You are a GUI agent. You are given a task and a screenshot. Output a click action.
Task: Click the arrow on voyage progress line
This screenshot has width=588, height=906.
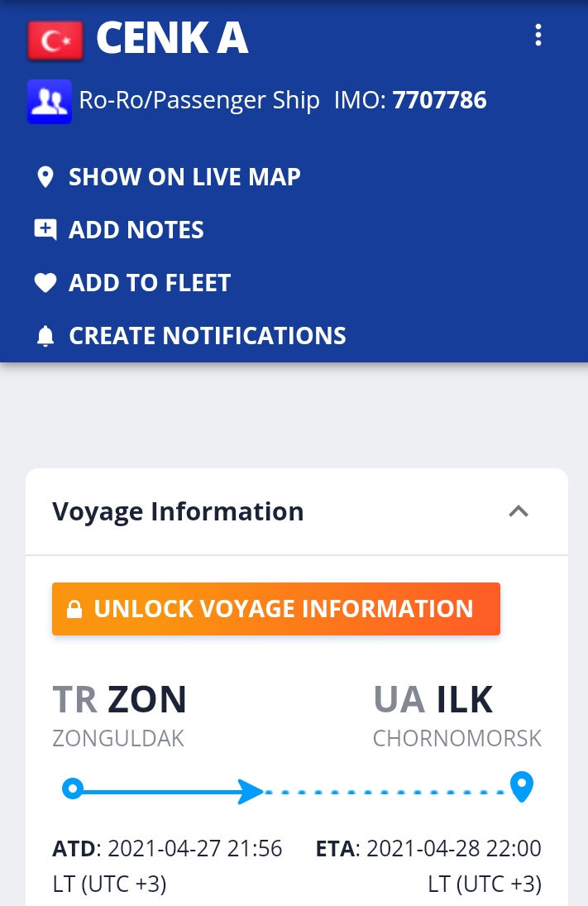tap(251, 791)
